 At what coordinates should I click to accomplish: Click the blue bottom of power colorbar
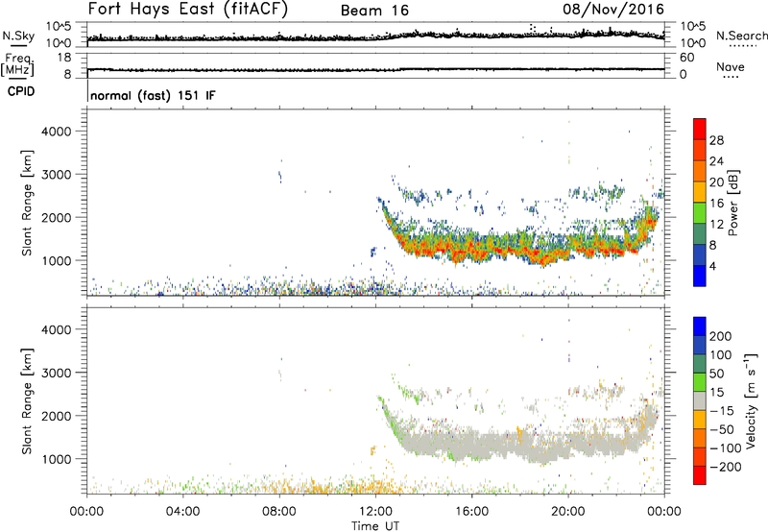tap(700, 276)
